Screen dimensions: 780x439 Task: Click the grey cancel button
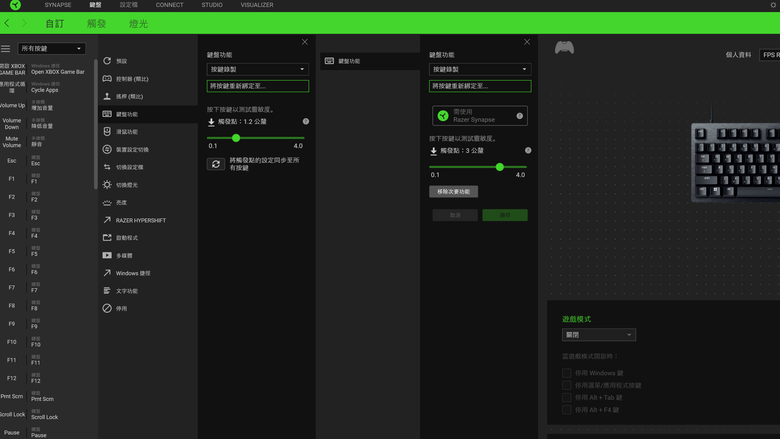(455, 215)
